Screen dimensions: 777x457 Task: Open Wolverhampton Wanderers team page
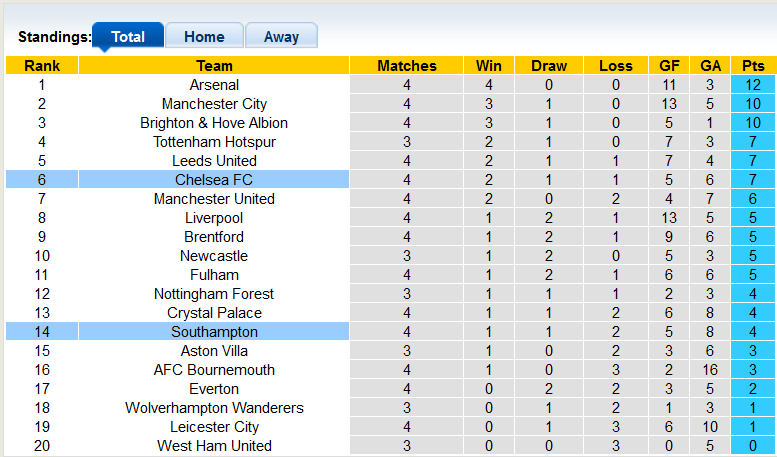214,408
